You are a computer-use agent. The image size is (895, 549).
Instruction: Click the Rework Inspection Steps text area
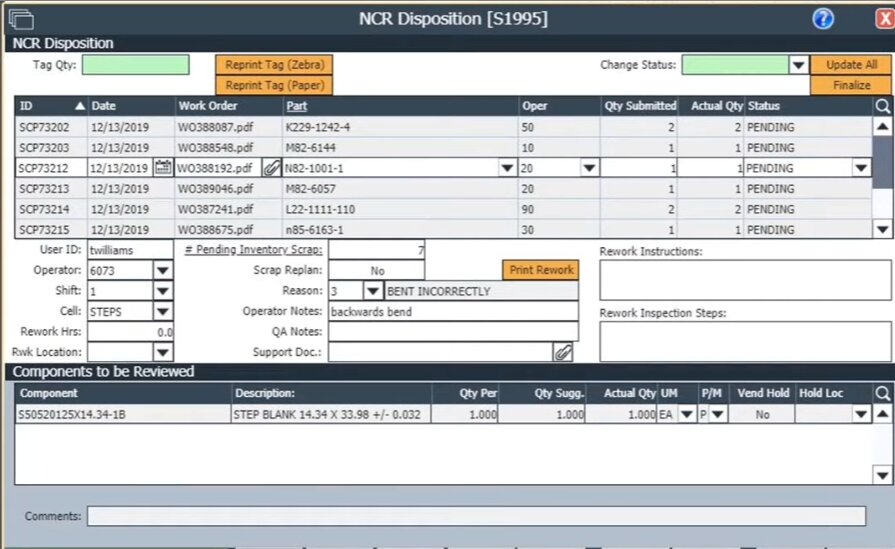point(745,341)
